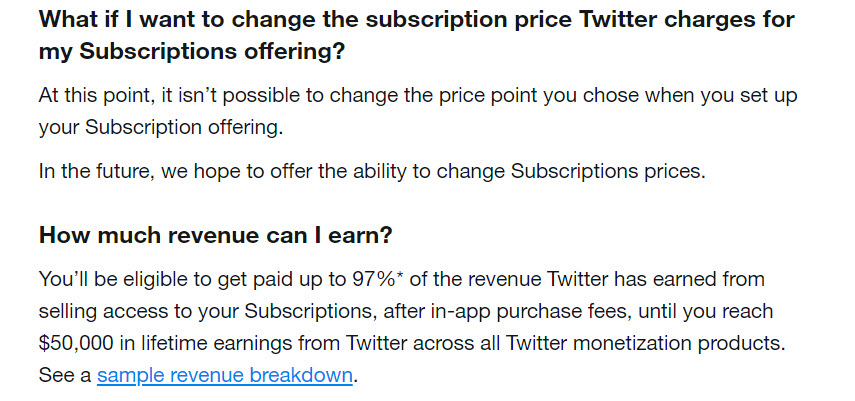Click the heading about changing the subscription price
Viewport: 855px width, 401px height.
click(x=417, y=35)
